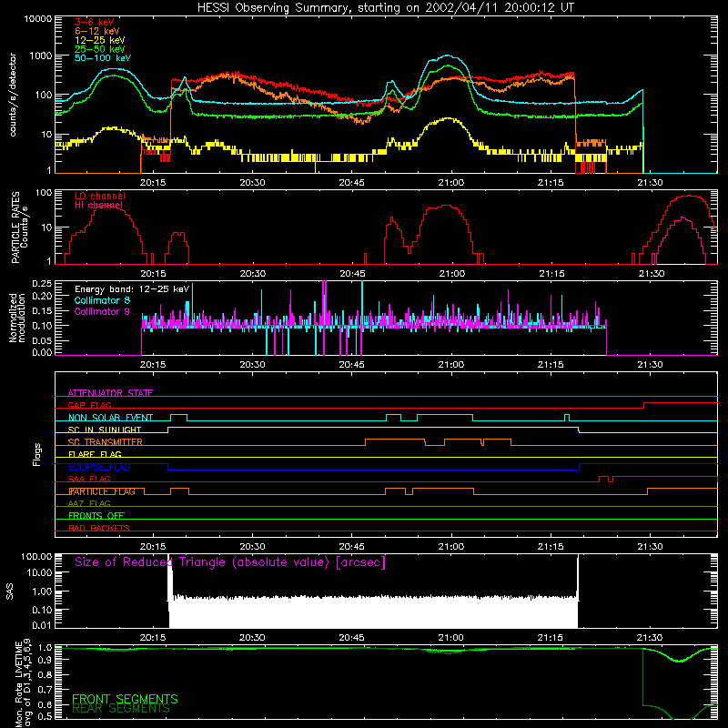Screen dimensions: 728x728
Task: Click the HI channel legend label
Action: (x=98, y=206)
